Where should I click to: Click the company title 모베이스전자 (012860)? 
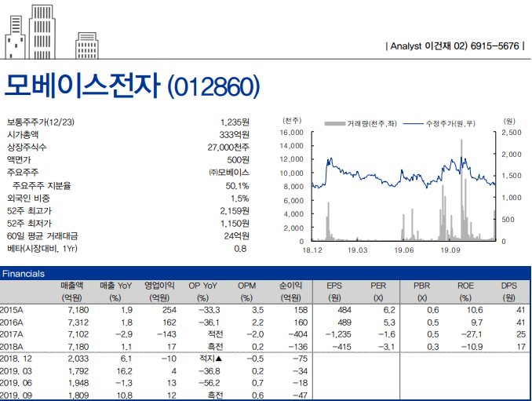click(133, 86)
